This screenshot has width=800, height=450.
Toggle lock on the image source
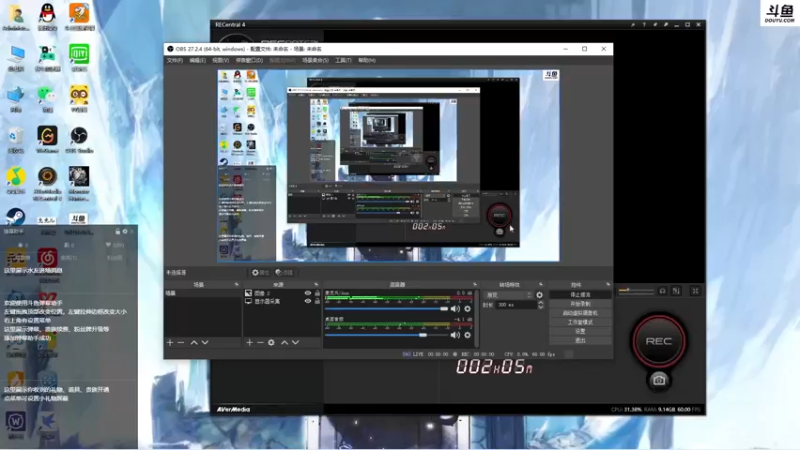(317, 293)
